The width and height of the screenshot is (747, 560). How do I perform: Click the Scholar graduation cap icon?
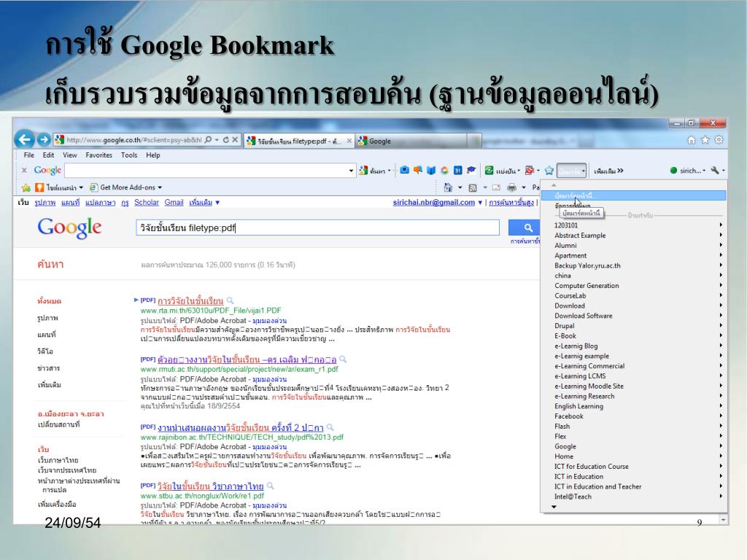[x=471, y=170]
